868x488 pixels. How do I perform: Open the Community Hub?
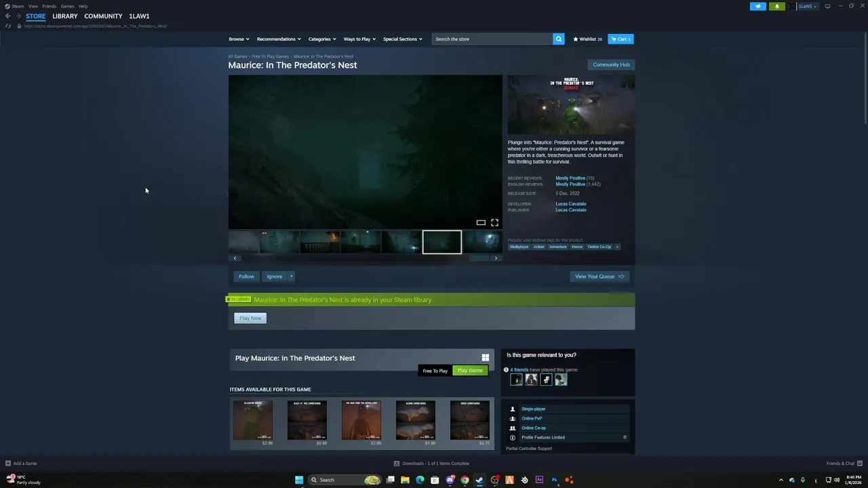coord(611,64)
